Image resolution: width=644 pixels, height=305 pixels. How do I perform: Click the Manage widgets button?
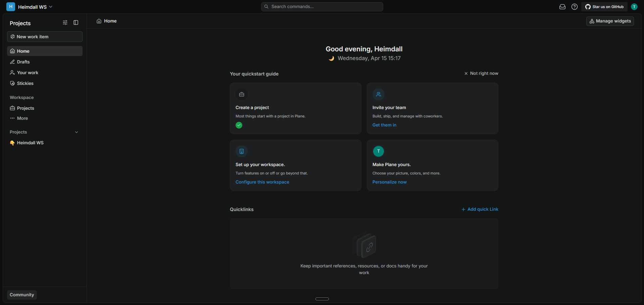point(610,21)
